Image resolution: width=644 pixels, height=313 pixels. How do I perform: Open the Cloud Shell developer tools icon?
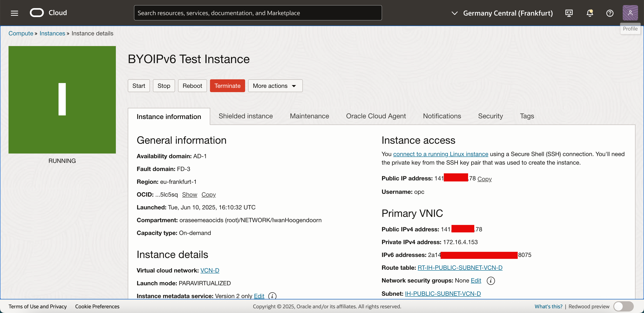click(569, 13)
